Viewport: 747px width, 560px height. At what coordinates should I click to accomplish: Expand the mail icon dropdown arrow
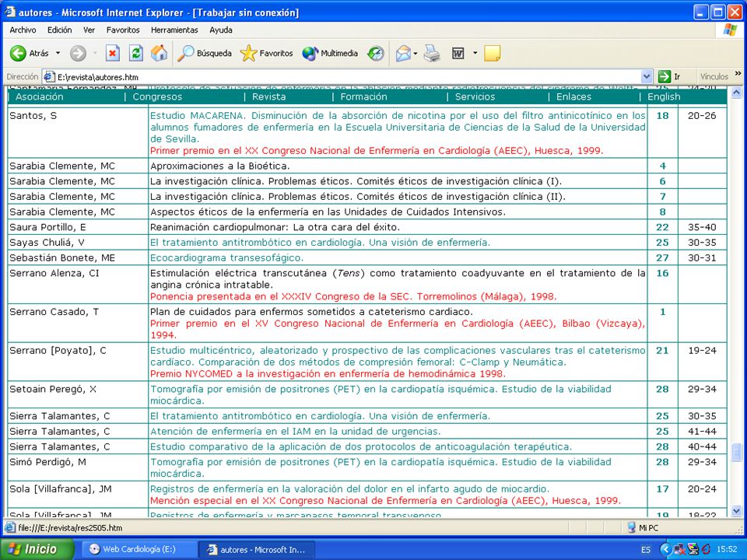pyautogui.click(x=416, y=54)
